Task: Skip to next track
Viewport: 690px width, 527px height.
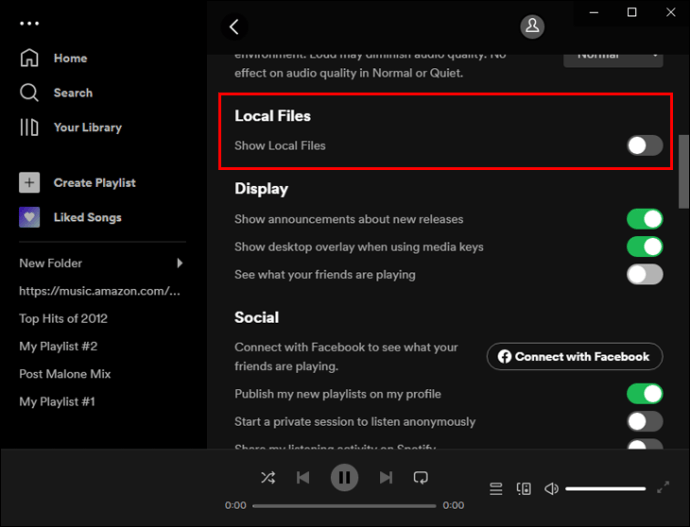Action: 386,477
